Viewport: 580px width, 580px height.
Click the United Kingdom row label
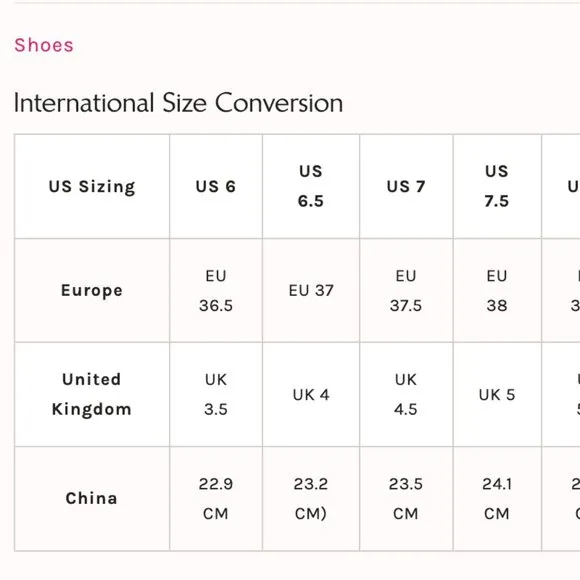click(x=92, y=394)
